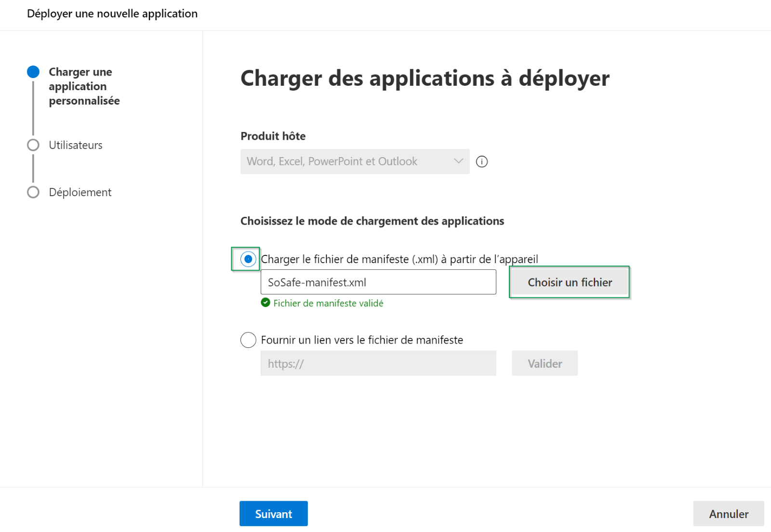Click the chevron arrow in host product combo
The width and height of the screenshot is (771, 532).
(458, 161)
